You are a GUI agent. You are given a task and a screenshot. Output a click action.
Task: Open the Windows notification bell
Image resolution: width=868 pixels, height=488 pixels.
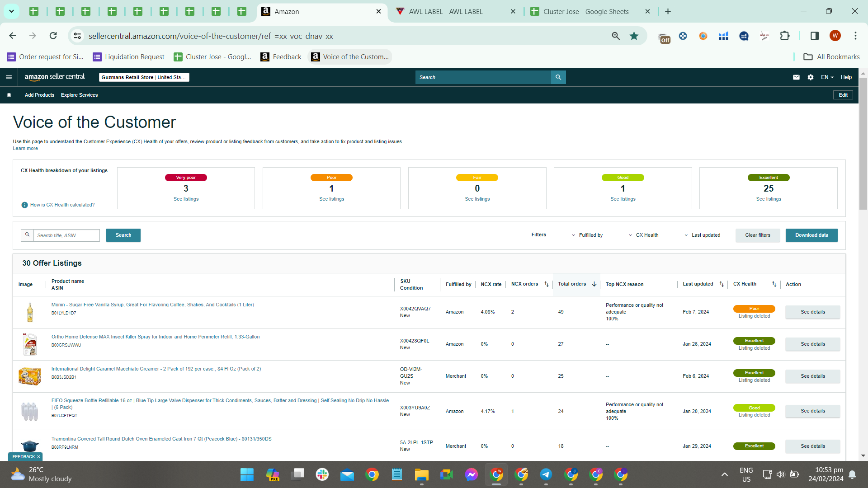point(852,474)
